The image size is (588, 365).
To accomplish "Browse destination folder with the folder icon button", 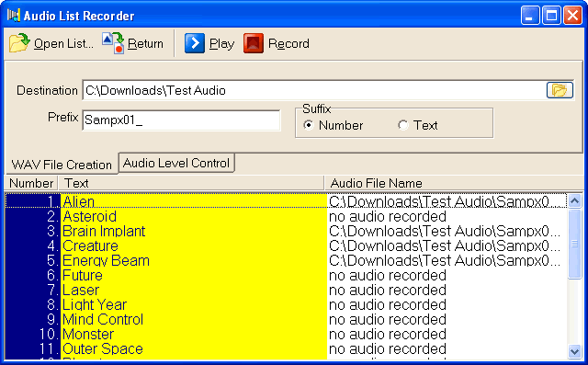I will [560, 90].
